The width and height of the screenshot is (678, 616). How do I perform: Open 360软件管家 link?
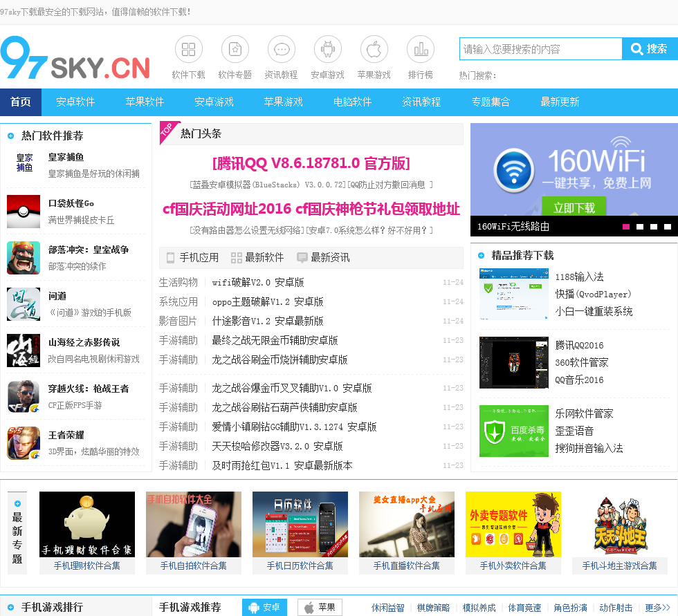[x=582, y=362]
